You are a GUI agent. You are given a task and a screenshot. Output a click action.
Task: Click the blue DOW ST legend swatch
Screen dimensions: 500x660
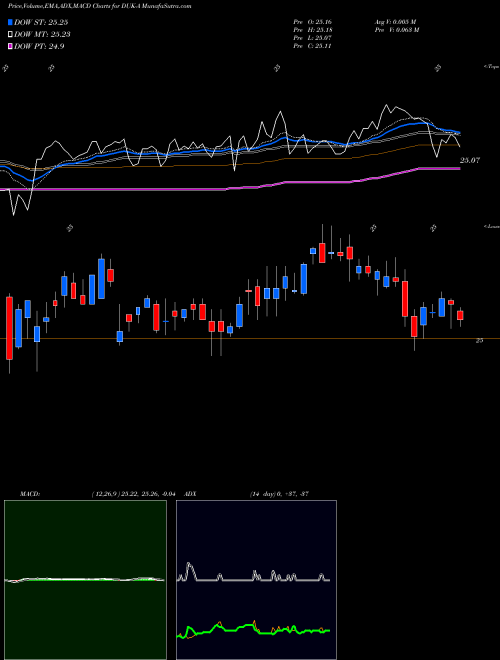click(10, 22)
